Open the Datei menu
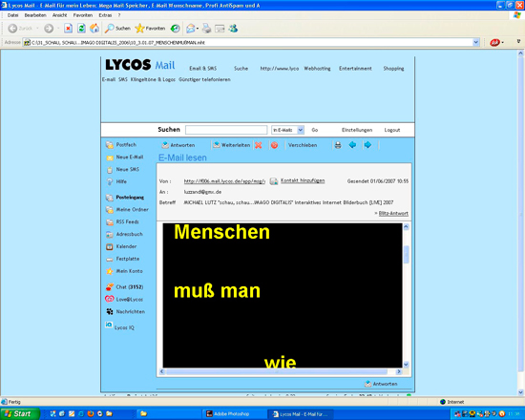The image size is (525, 420). pyautogui.click(x=12, y=15)
